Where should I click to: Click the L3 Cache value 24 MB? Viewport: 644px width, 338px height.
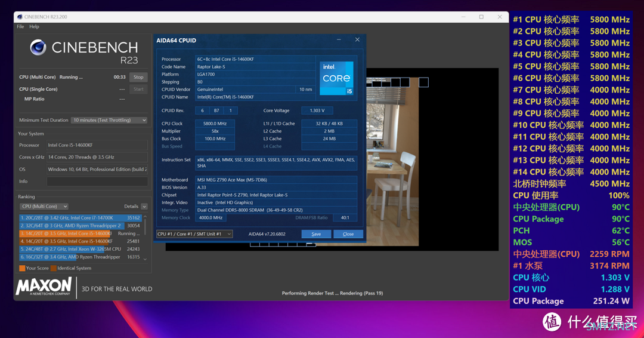pos(329,139)
